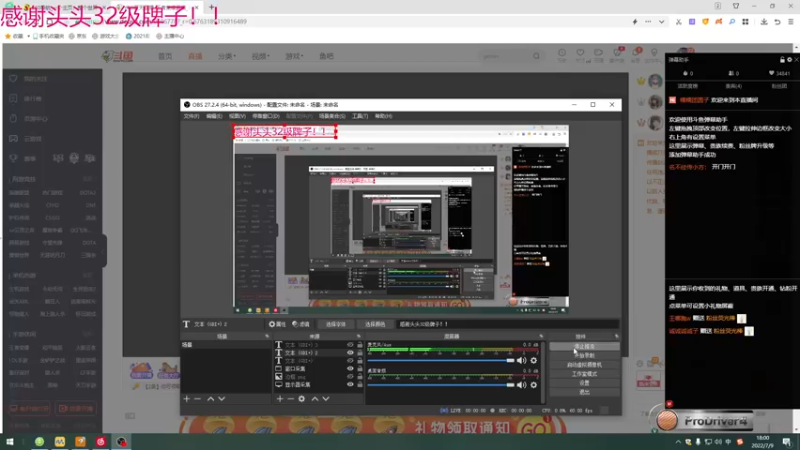Remove the selected source with the minus icon
The height and width of the screenshot is (450, 800).
pos(290,399)
